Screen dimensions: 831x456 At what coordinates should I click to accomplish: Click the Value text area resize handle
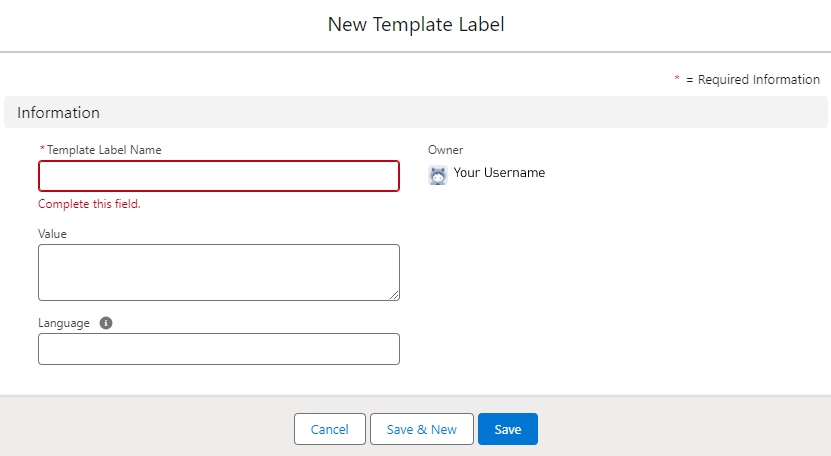394,295
